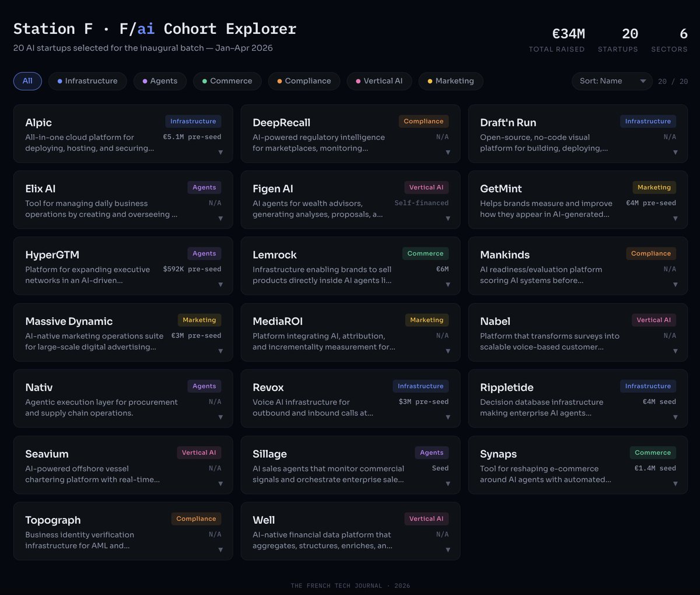Click the Self-financed funding label
The image size is (700, 595).
tap(422, 203)
